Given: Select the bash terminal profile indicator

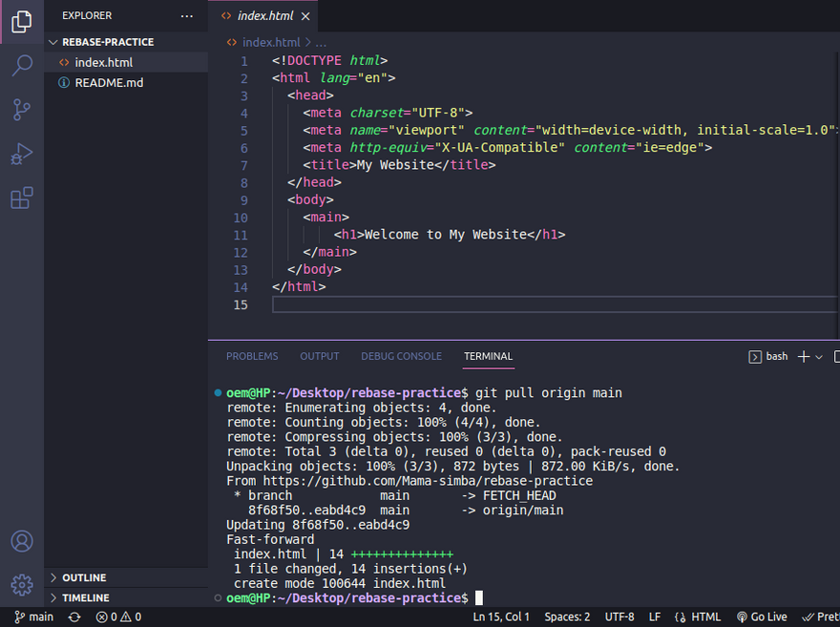Looking at the screenshot, I should point(768,357).
